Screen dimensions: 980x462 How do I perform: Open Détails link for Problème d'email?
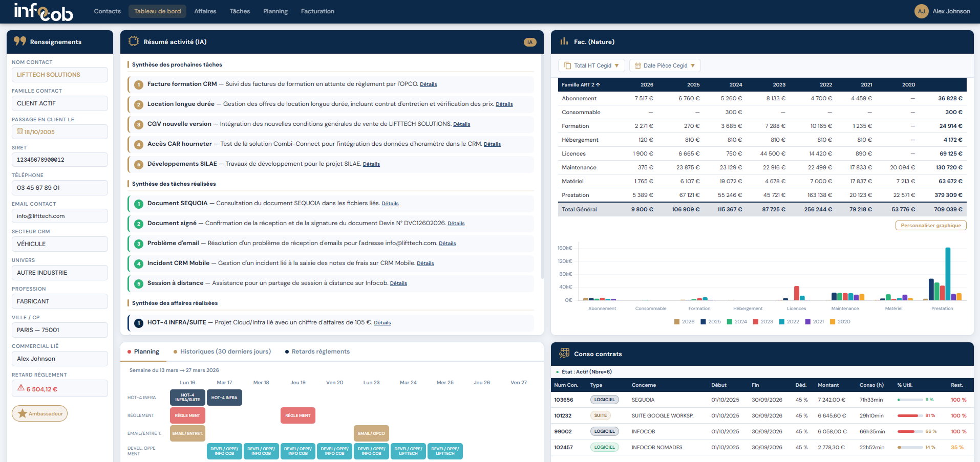click(448, 244)
